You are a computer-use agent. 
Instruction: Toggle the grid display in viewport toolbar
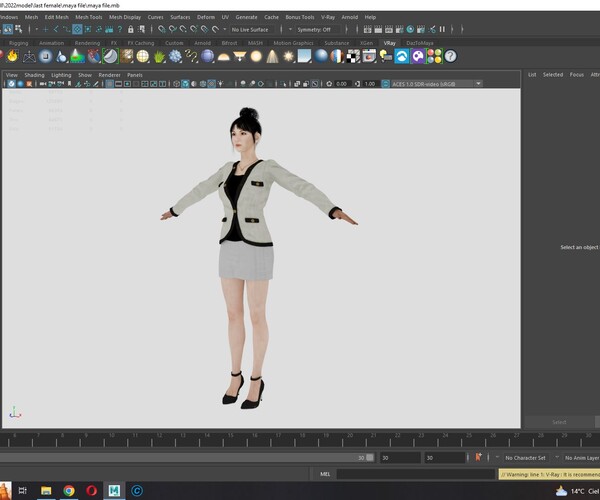109,84
